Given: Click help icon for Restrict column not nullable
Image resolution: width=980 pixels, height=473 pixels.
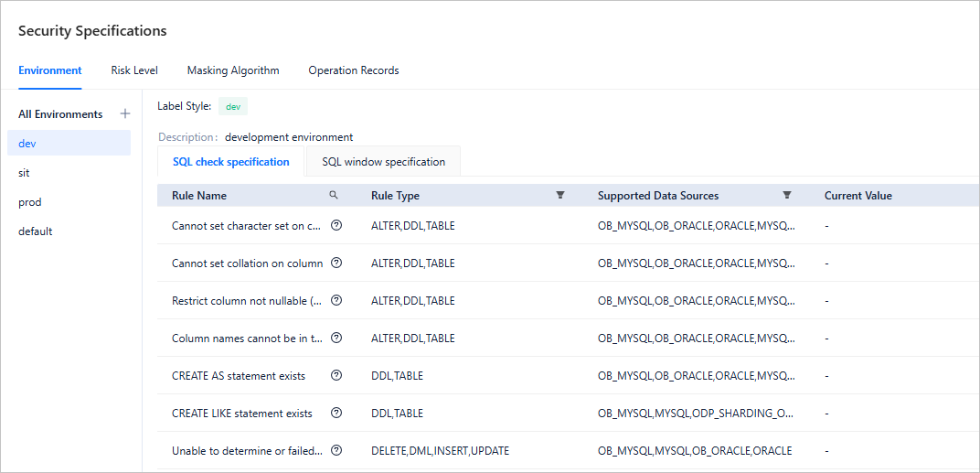Looking at the screenshot, I should [336, 300].
